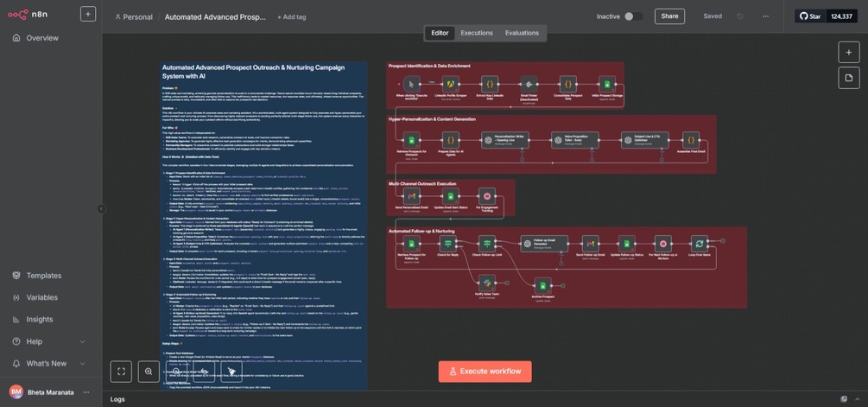Click the plus button beside n8n logo
868x407 pixels.
(x=88, y=15)
